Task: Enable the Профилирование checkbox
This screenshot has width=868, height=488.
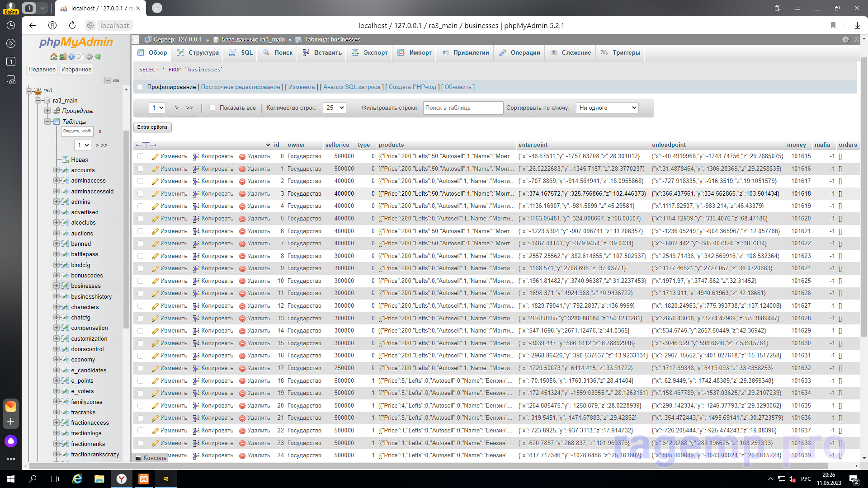Action: [140, 87]
